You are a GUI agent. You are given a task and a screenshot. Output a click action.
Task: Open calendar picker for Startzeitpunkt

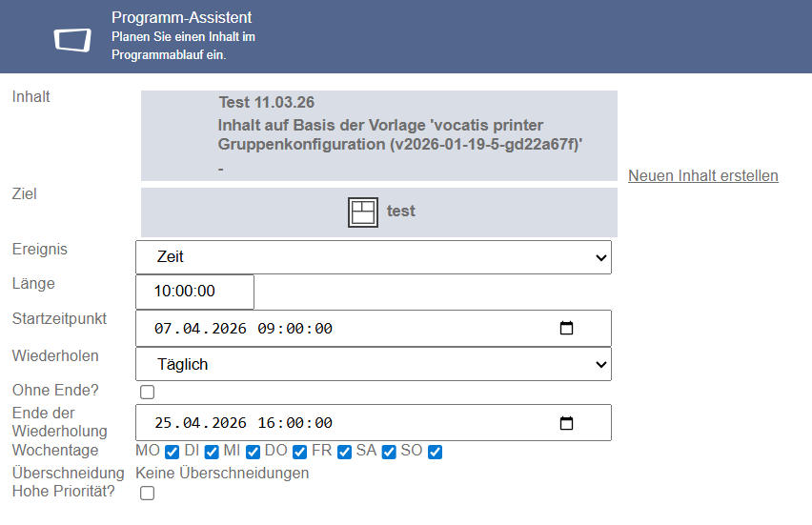click(566, 329)
